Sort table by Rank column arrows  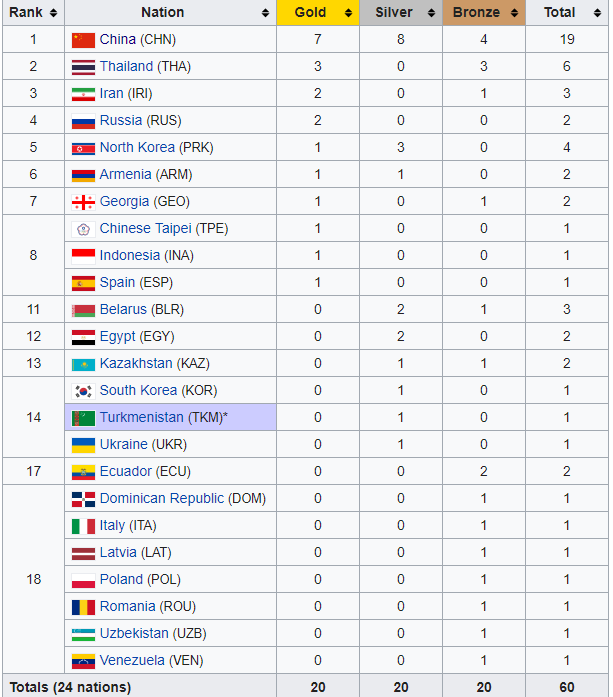(x=53, y=13)
